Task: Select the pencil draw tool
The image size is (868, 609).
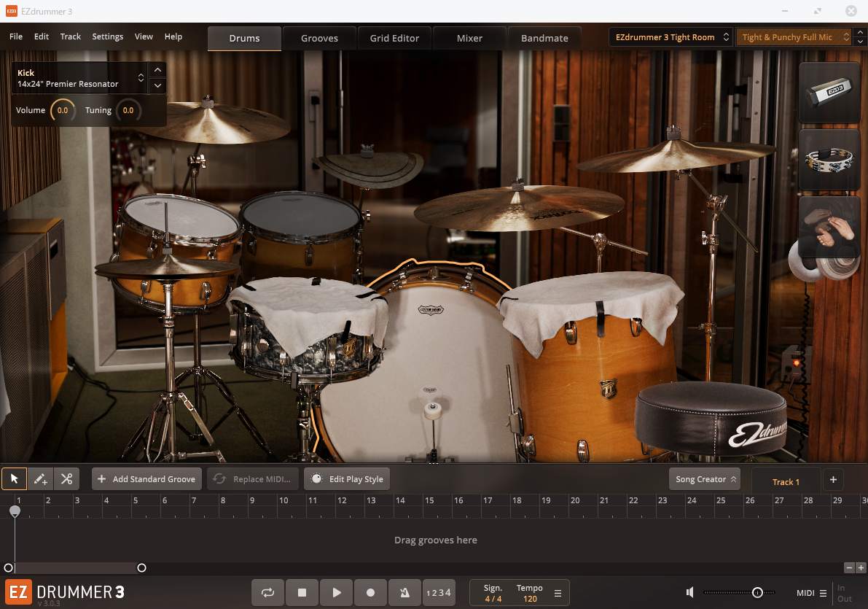Action: pyautogui.click(x=41, y=479)
